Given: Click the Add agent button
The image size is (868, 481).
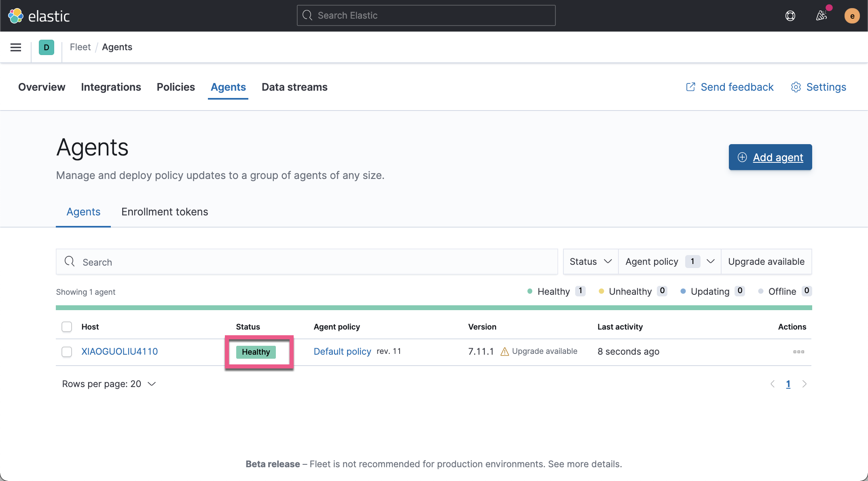Looking at the screenshot, I should click(770, 157).
